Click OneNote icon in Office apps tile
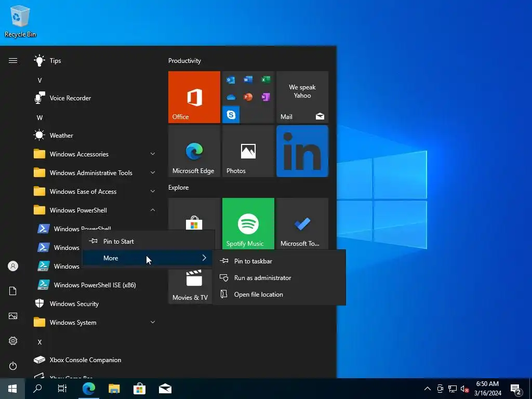 pyautogui.click(x=265, y=97)
